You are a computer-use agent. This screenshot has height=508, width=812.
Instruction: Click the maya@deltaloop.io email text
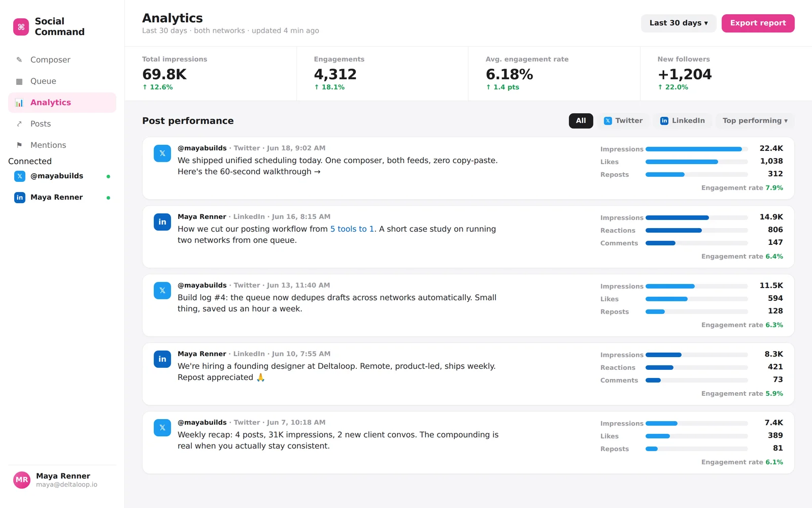66,485
